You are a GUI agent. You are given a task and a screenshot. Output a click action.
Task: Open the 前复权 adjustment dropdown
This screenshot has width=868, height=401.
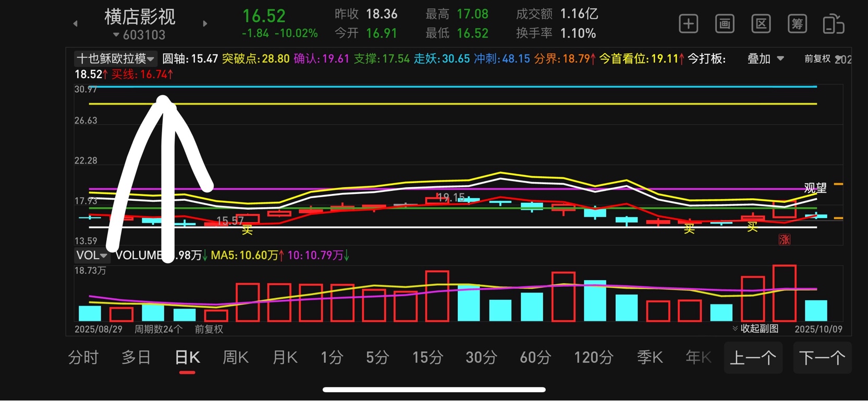point(823,59)
